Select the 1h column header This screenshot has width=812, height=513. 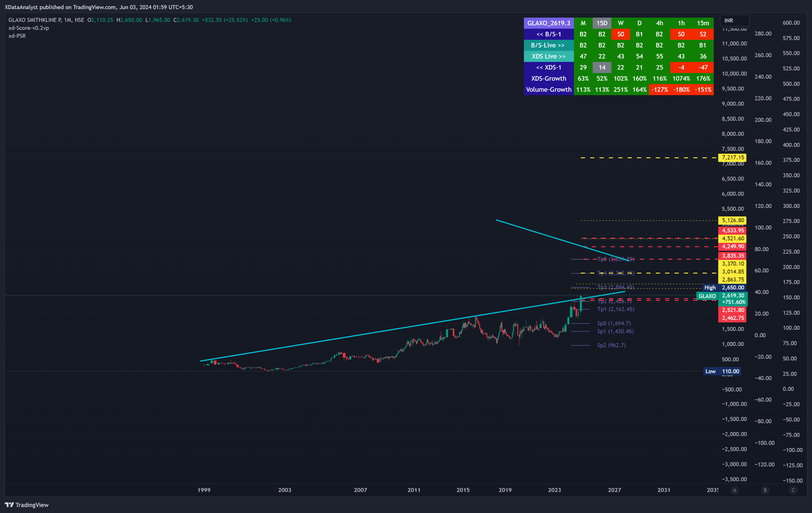click(681, 23)
